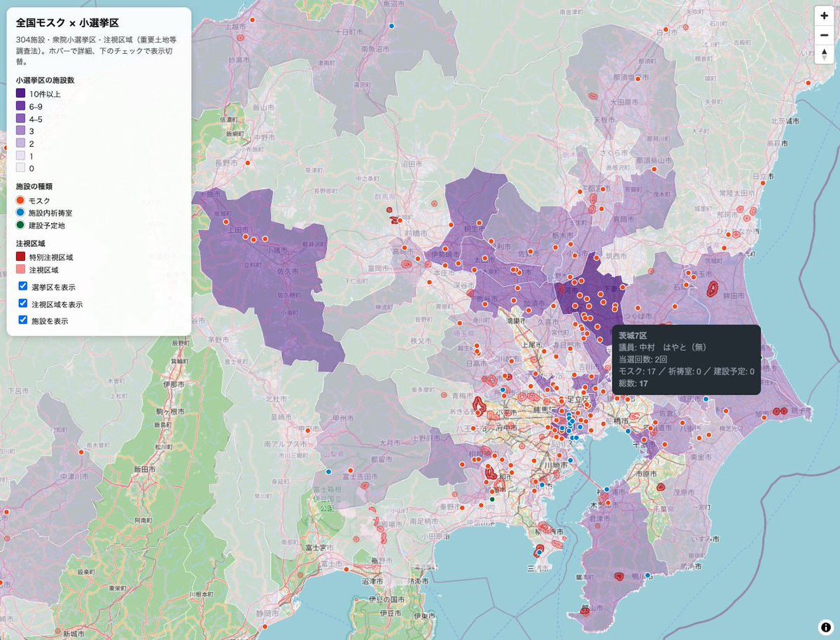The image size is (840, 640).
Task: Click the 施設の種類 legend heading
Action: tap(34, 187)
